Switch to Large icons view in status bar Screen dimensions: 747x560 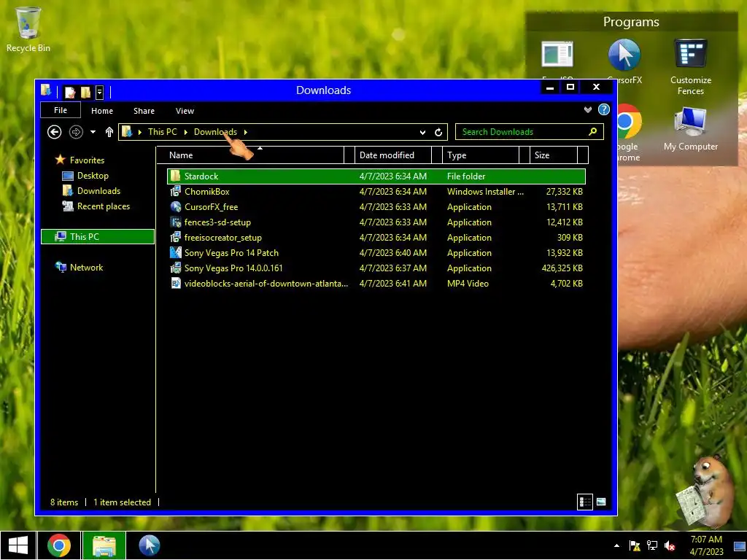click(x=601, y=502)
